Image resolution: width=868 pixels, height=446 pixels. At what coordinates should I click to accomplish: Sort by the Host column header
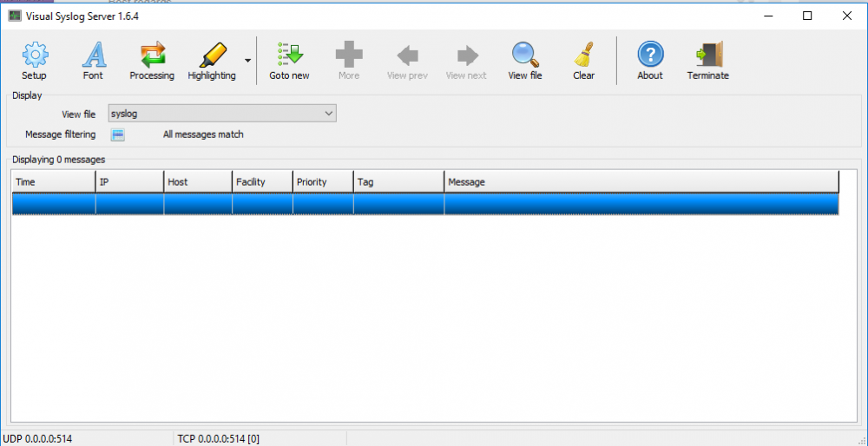(x=198, y=182)
